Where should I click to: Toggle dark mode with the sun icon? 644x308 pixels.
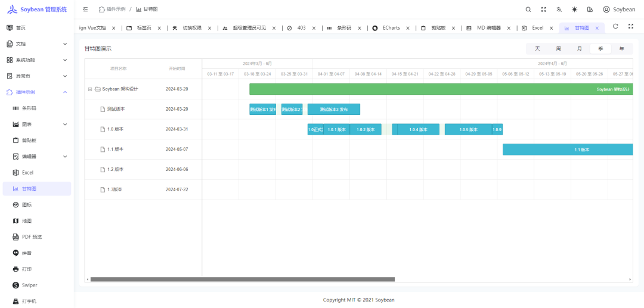click(574, 10)
